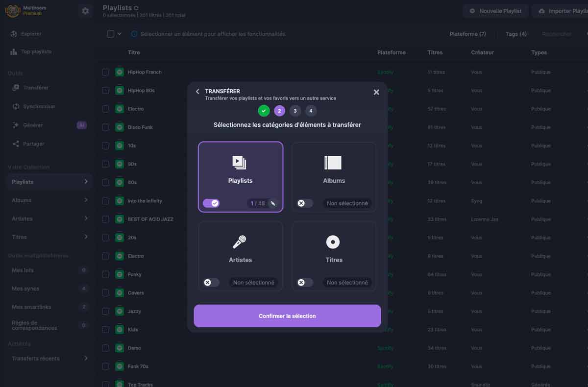Disable the Playlists toggle switch
Image resolution: width=588 pixels, height=387 pixels.
click(211, 203)
